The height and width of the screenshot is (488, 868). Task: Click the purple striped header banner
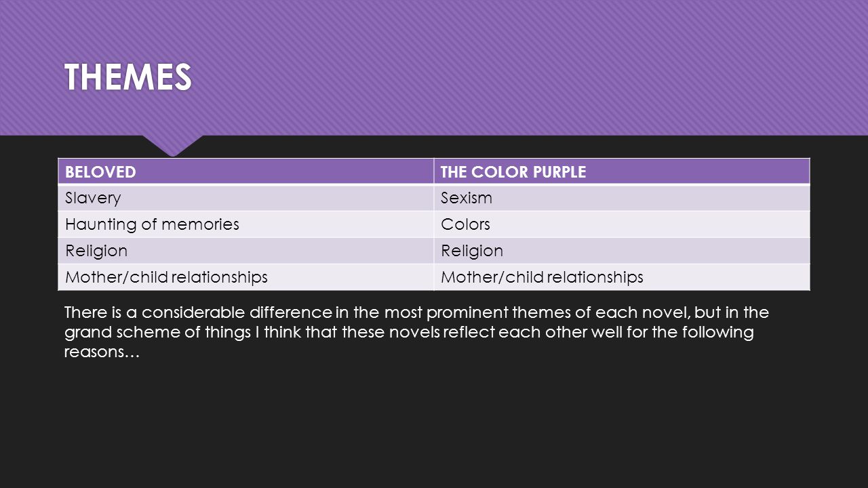[434, 68]
